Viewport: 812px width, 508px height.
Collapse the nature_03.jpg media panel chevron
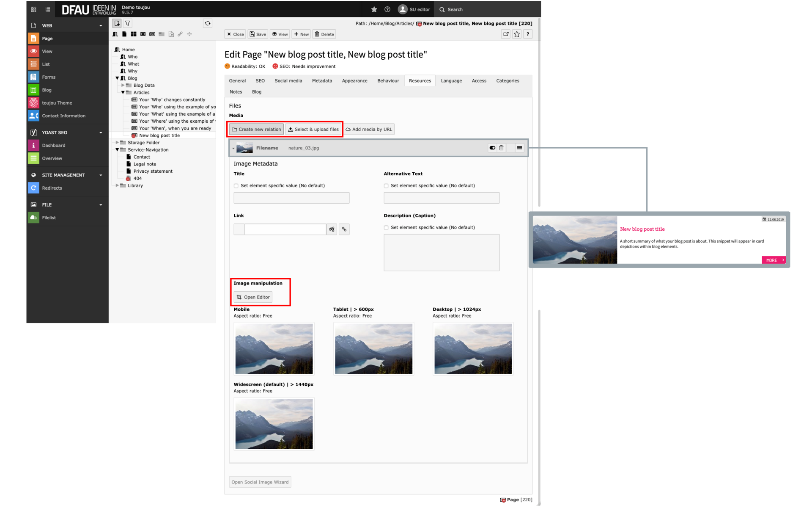pos(233,148)
